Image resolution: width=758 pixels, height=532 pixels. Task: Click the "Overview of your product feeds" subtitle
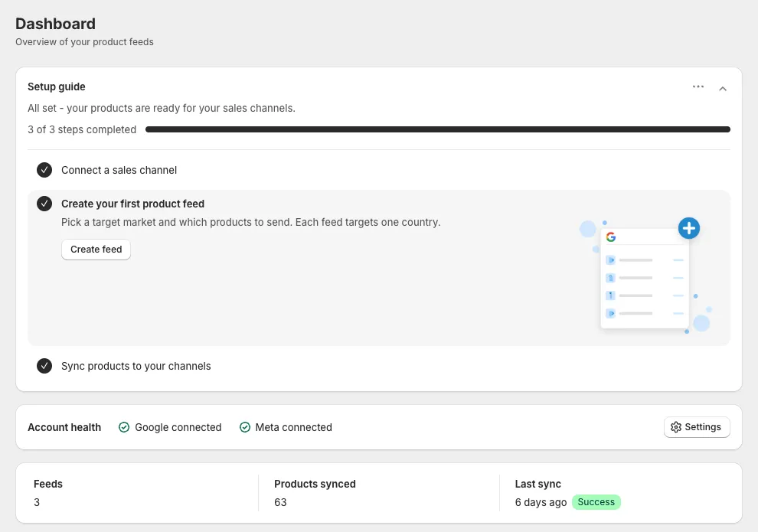[x=84, y=42]
